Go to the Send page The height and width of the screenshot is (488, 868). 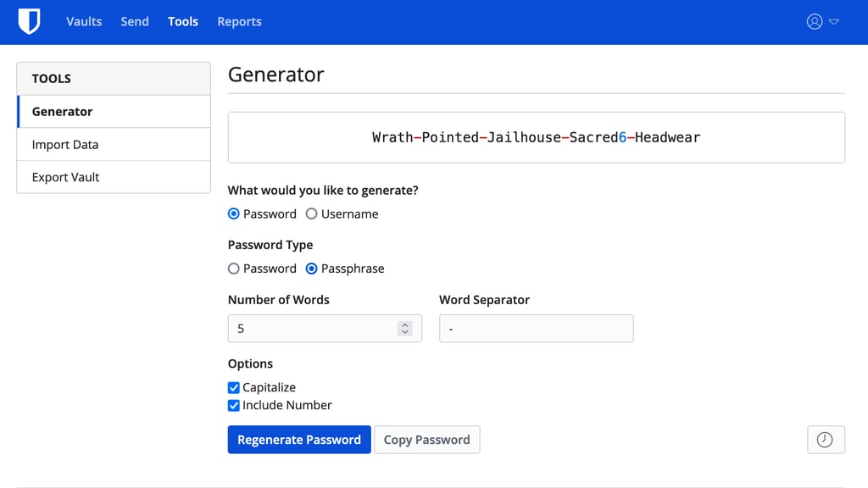(135, 22)
